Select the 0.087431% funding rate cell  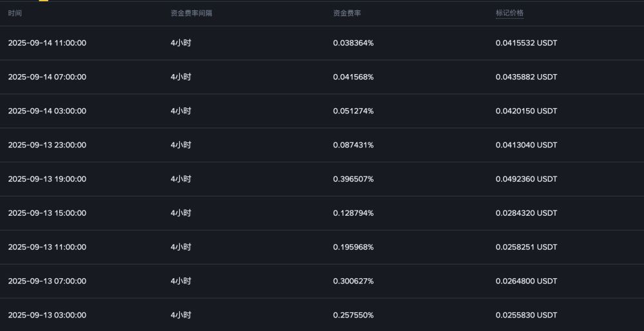[353, 145]
